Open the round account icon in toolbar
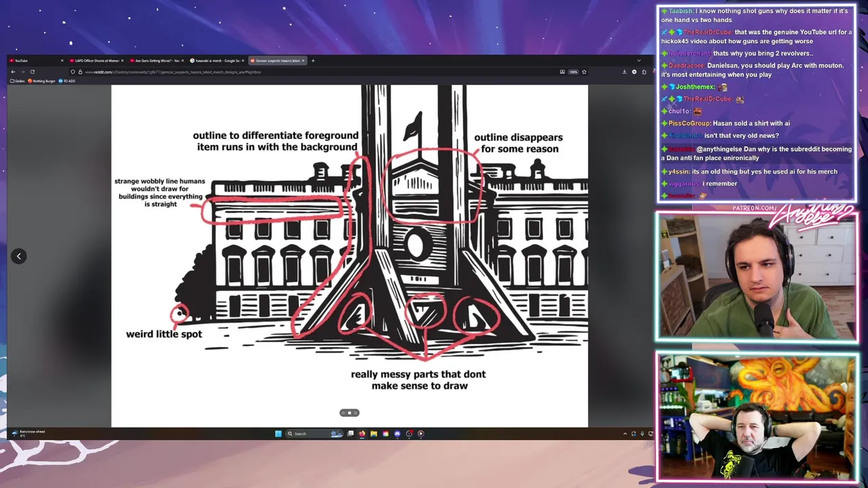Screen dimensions: 868x488 634,72
